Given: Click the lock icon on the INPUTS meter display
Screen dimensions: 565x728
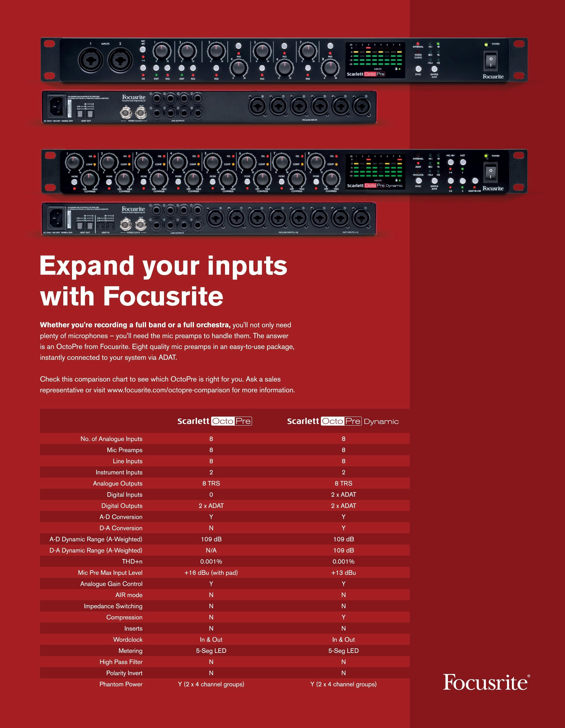Looking at the screenshot, I should coord(396,69).
